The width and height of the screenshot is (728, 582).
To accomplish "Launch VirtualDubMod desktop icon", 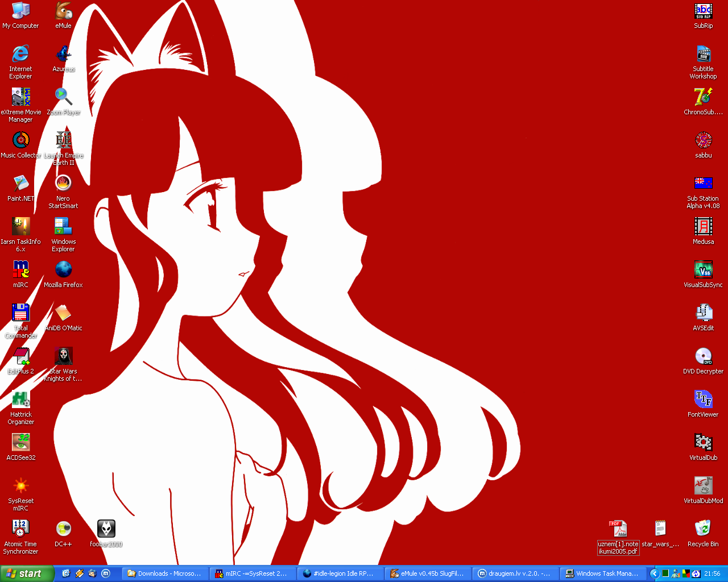I will [703, 490].
